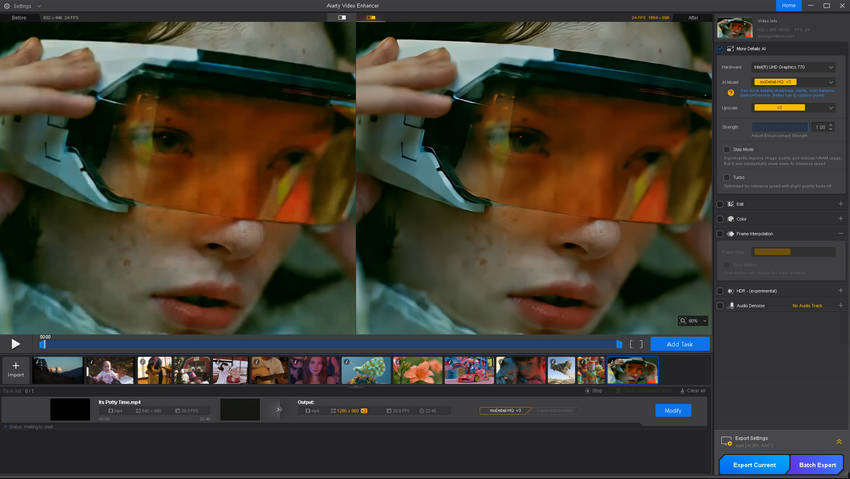Set trim start bracket marker
This screenshot has height=479, width=850.
click(632, 344)
